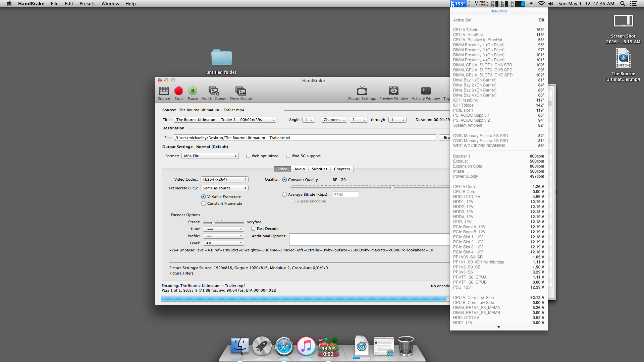The width and height of the screenshot is (644, 362).
Task: Open the Presets menu
Action: click(x=87, y=4)
